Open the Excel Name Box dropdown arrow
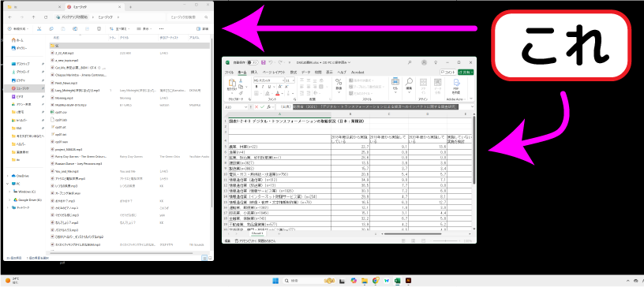The height and width of the screenshot is (287, 644). 246,106
